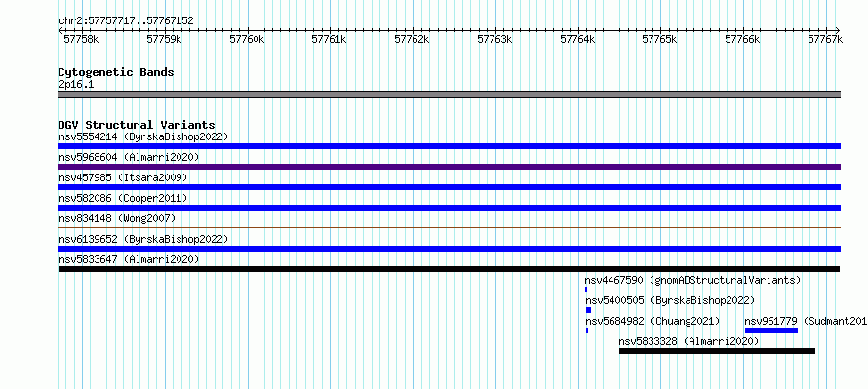Click ruler position 57762k

coord(412,39)
